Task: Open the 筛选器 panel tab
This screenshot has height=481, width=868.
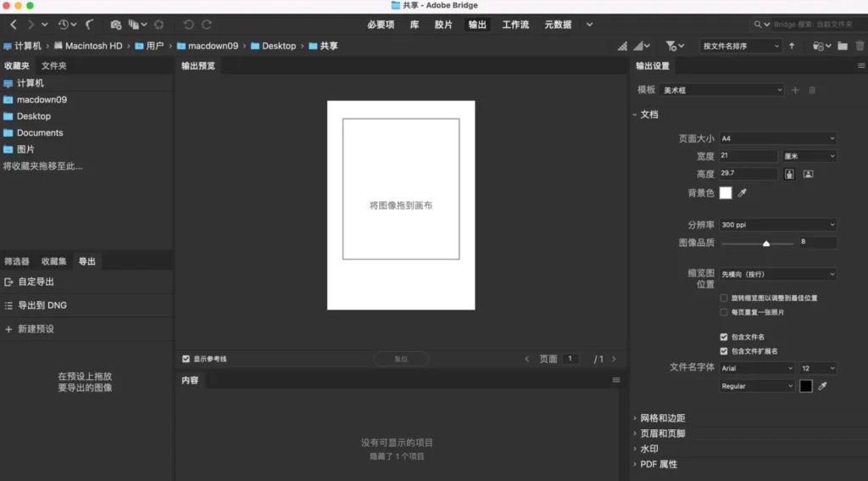Action: (17, 261)
